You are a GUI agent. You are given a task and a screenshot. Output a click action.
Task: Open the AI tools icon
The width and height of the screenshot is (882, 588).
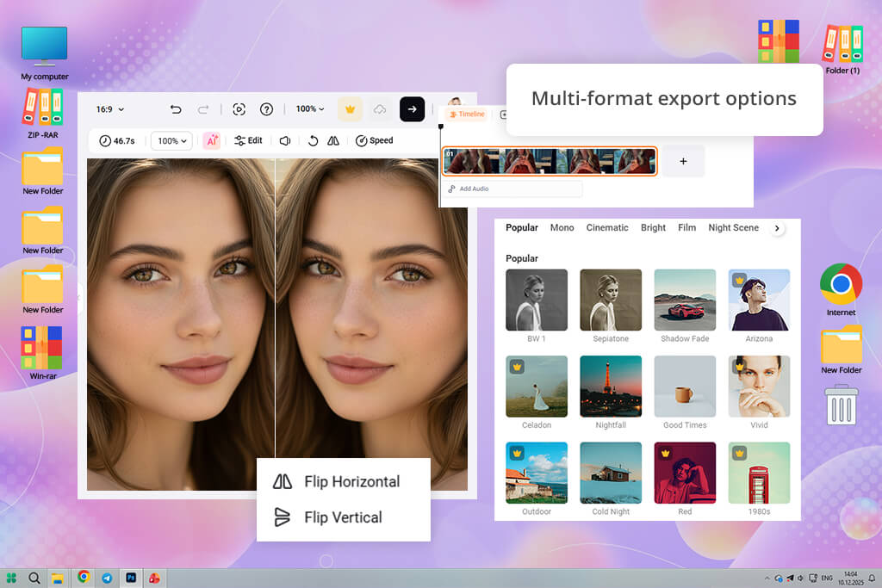point(212,140)
